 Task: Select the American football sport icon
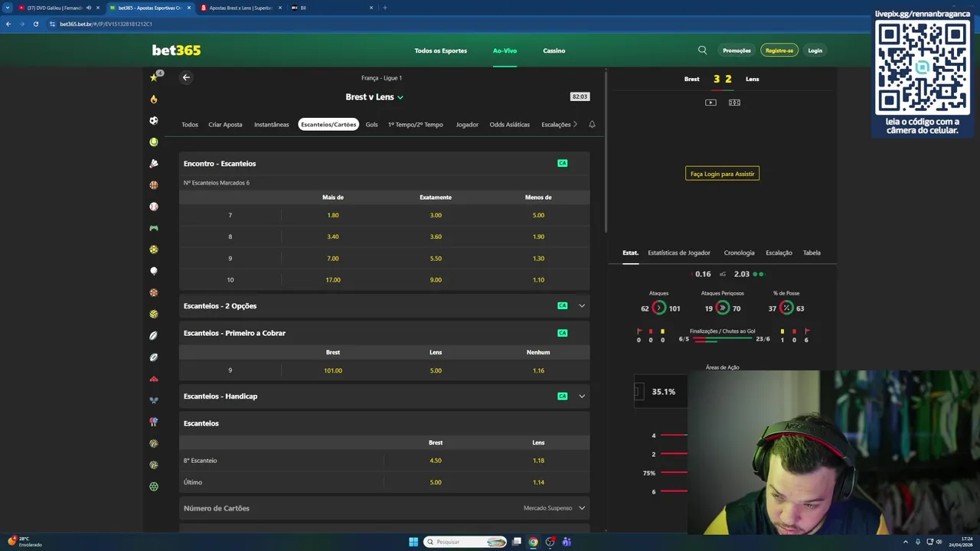pos(154,335)
